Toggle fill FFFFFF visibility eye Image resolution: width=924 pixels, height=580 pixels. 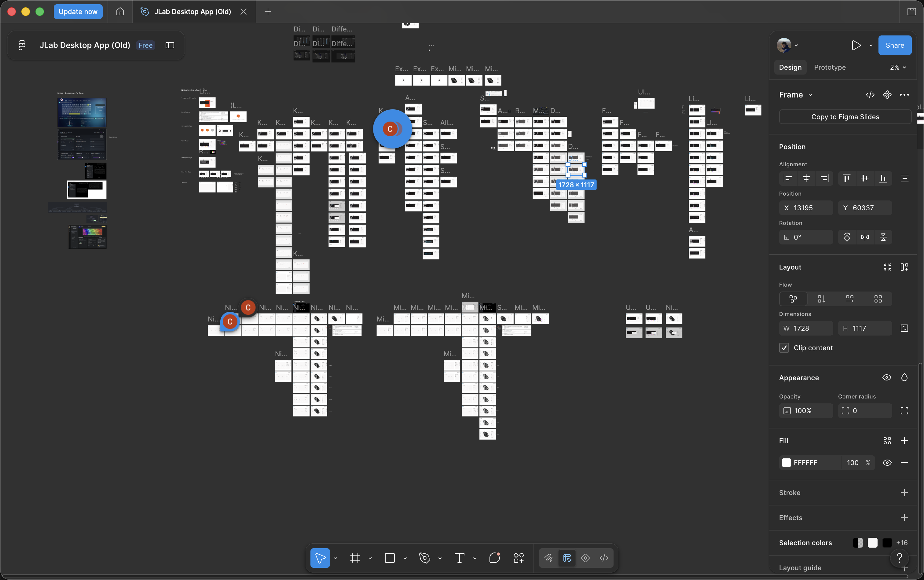(x=887, y=463)
